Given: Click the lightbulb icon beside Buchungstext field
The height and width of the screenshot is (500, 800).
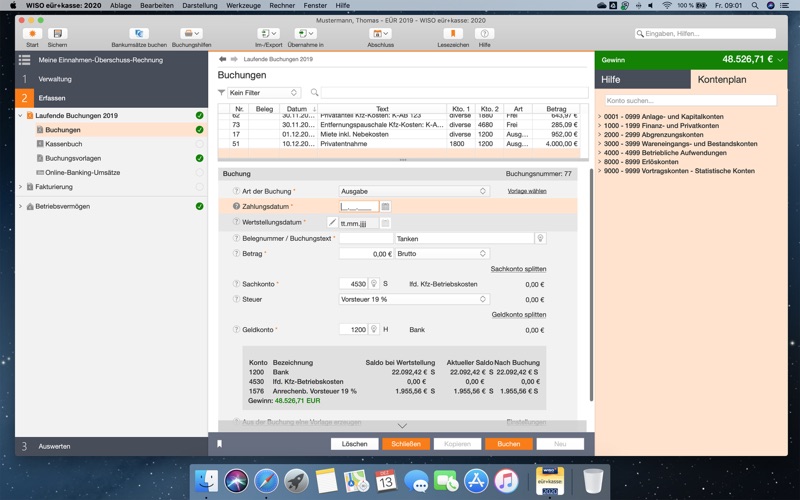Looking at the screenshot, I should tap(540, 238).
